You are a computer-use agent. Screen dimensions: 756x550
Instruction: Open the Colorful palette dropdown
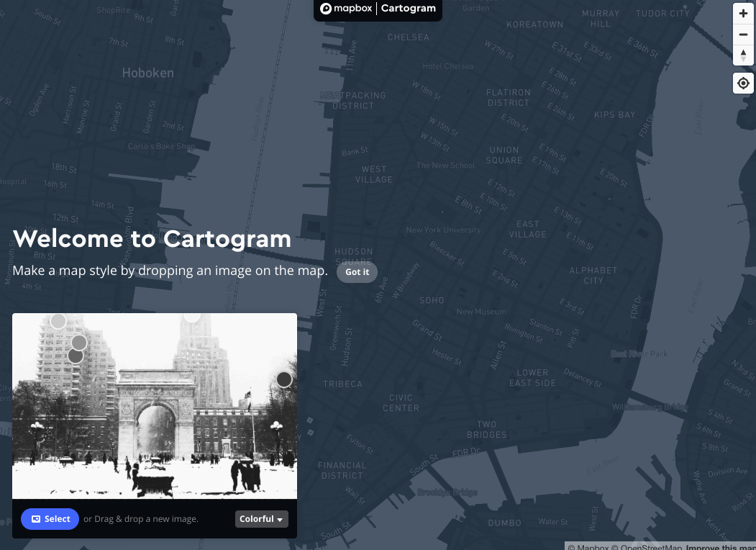pyautogui.click(x=261, y=518)
